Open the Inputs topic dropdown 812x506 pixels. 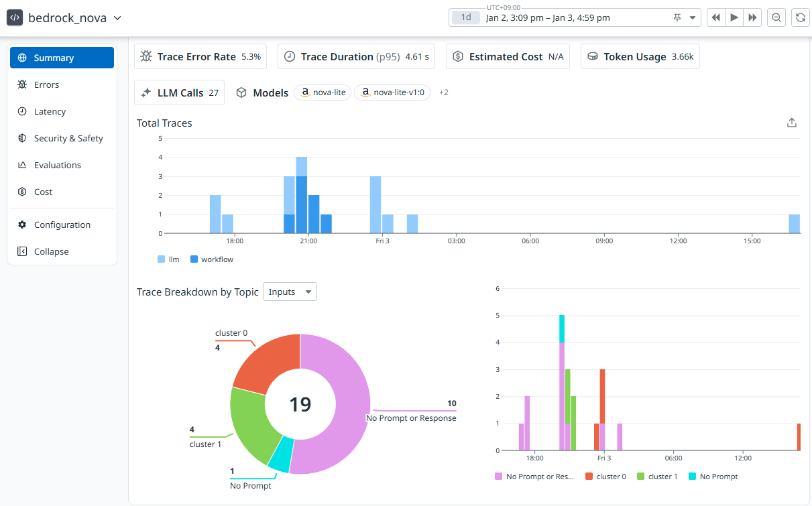[x=290, y=292]
